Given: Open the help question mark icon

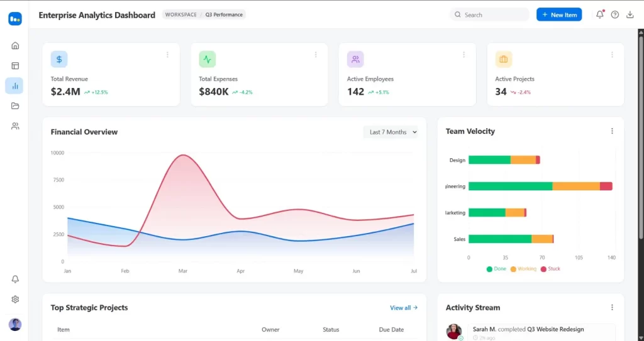Looking at the screenshot, I should point(615,14).
